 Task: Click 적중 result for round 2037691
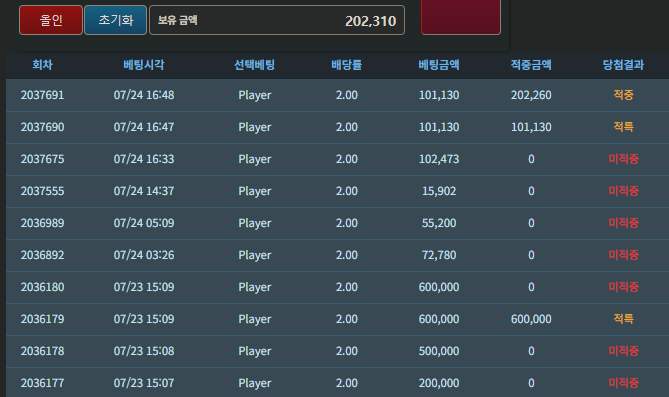click(623, 95)
